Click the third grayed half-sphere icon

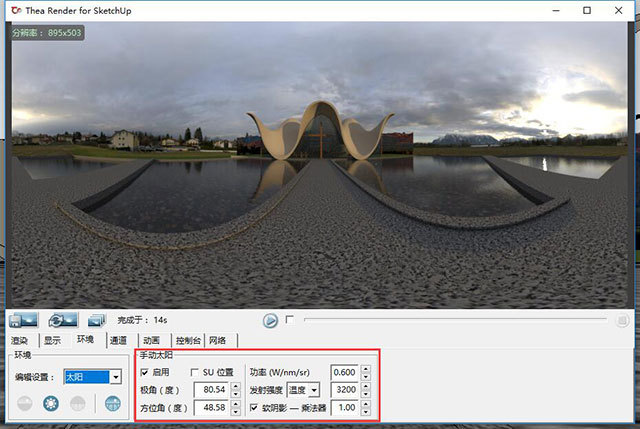[x=78, y=404]
